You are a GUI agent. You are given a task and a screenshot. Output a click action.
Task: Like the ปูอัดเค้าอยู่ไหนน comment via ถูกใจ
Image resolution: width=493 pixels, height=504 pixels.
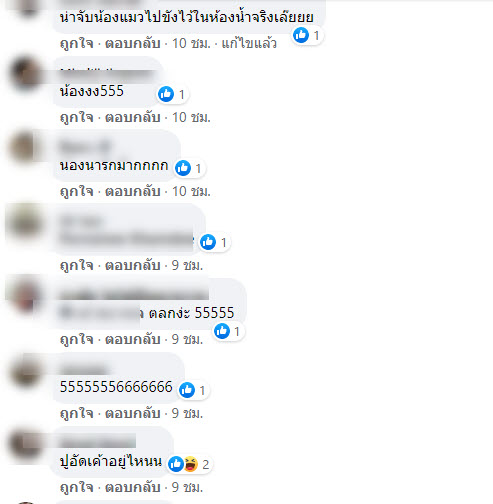click(76, 487)
